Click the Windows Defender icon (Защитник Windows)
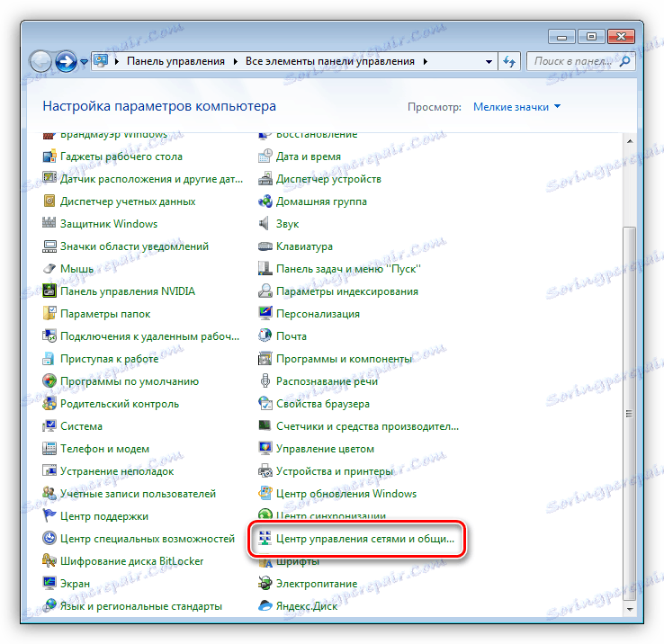This screenshot has height=644, width=664. coord(49,224)
